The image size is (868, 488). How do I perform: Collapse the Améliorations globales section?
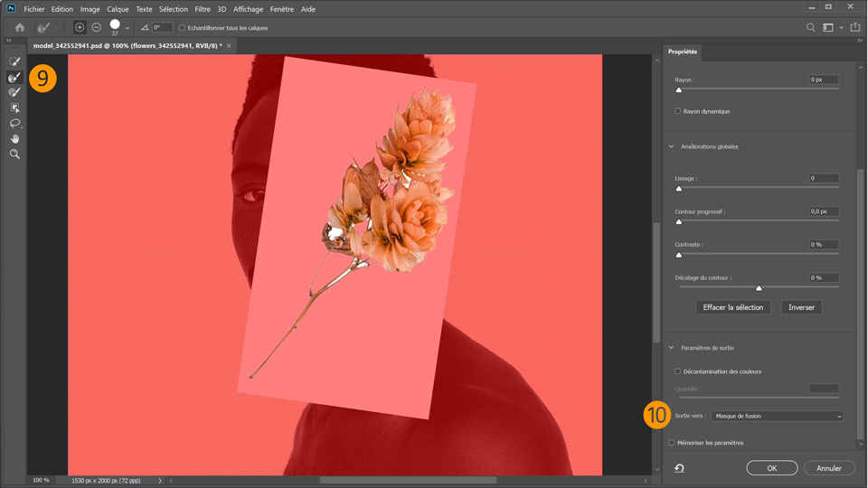pos(672,146)
